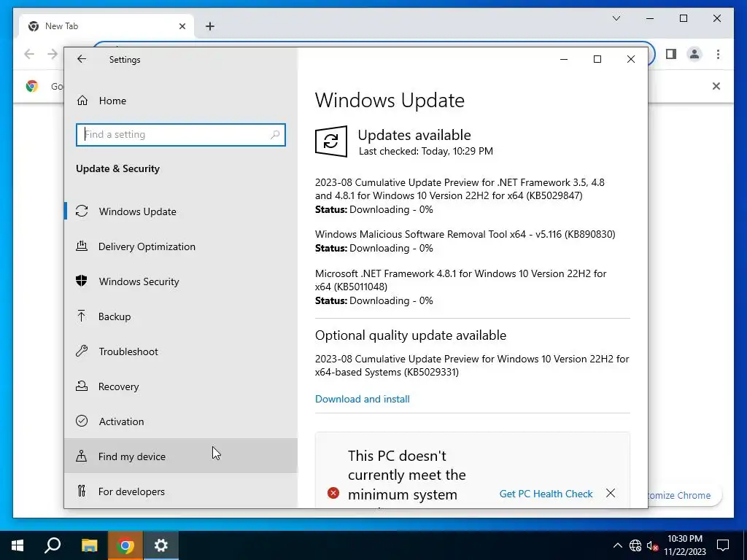Click the Delivery Optimization sidebar icon

tap(82, 246)
